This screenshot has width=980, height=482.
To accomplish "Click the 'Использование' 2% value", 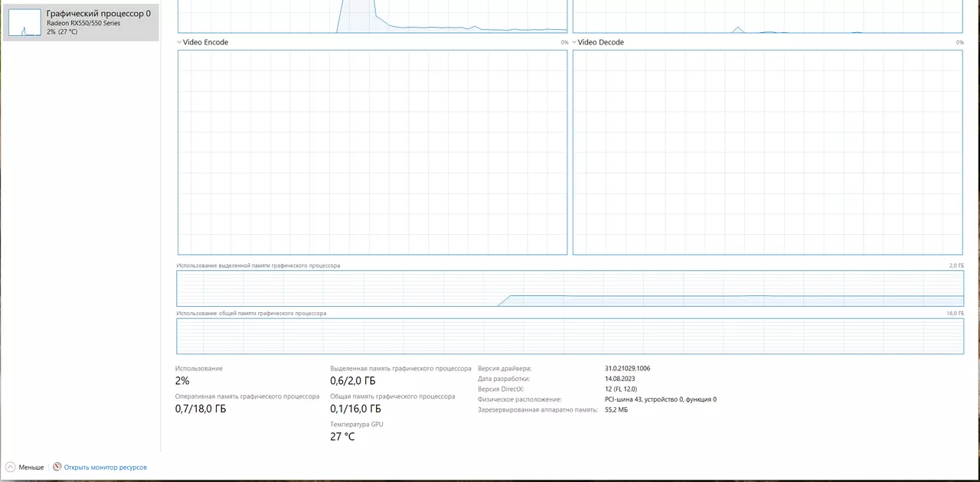I will point(182,381).
